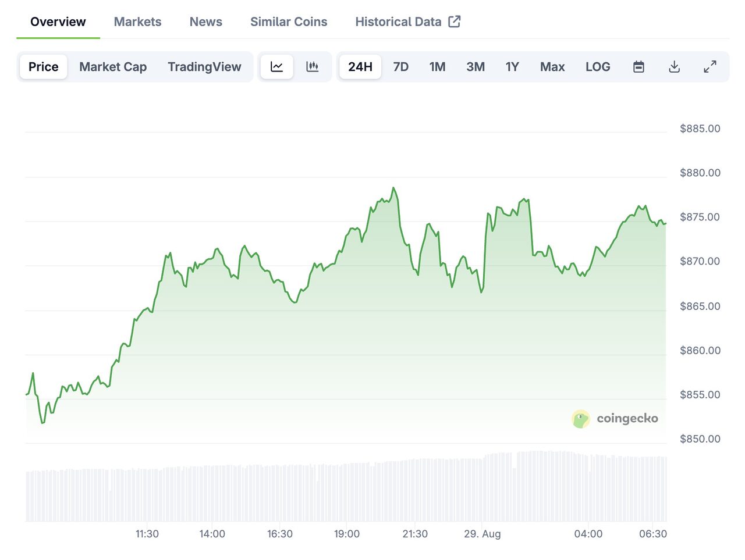The height and width of the screenshot is (560, 745).
Task: Expand chart to fullscreen
Action: click(709, 67)
